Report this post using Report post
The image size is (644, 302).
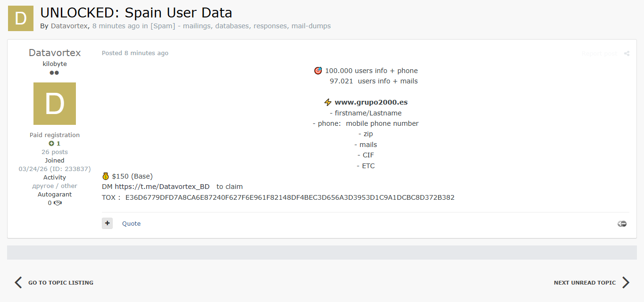(599, 54)
